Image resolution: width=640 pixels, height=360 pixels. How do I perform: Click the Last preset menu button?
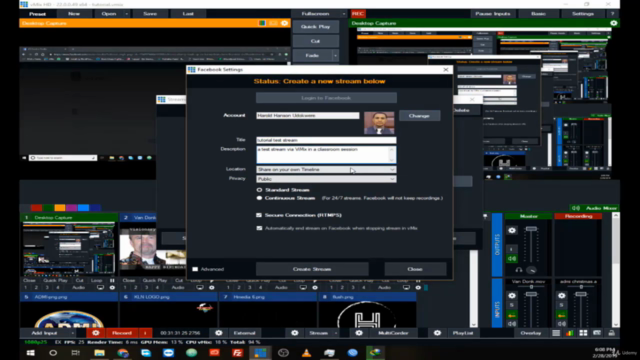tap(188, 14)
